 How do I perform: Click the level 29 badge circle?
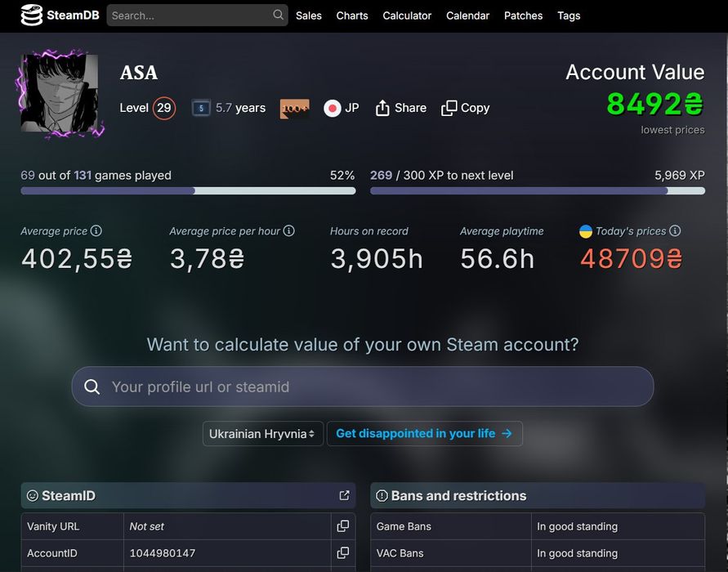click(x=164, y=108)
